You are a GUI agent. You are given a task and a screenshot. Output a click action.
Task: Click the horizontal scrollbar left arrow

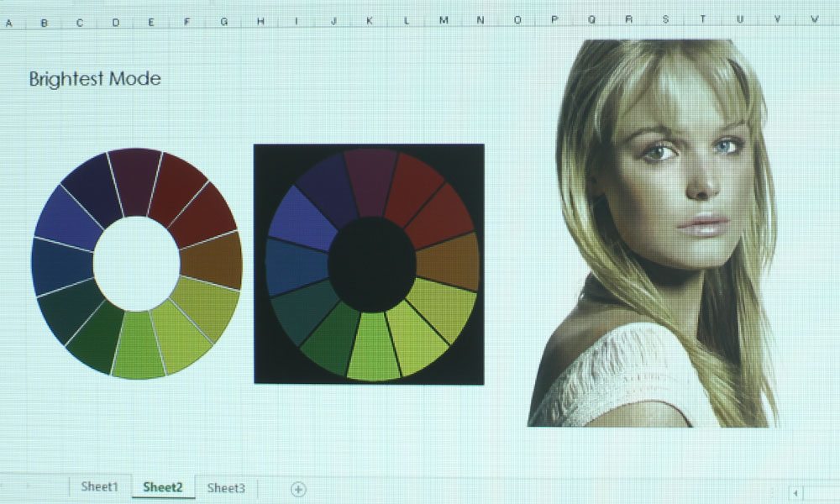(795, 493)
